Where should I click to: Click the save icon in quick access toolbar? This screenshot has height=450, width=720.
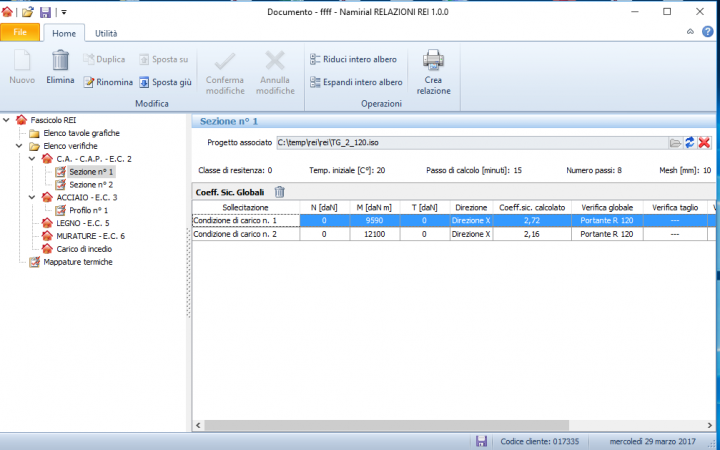pos(45,12)
